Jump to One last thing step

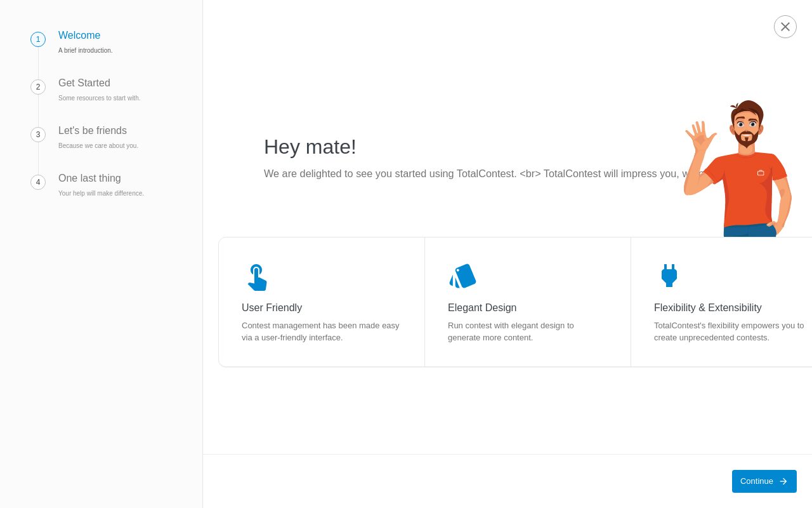pyautogui.click(x=89, y=178)
